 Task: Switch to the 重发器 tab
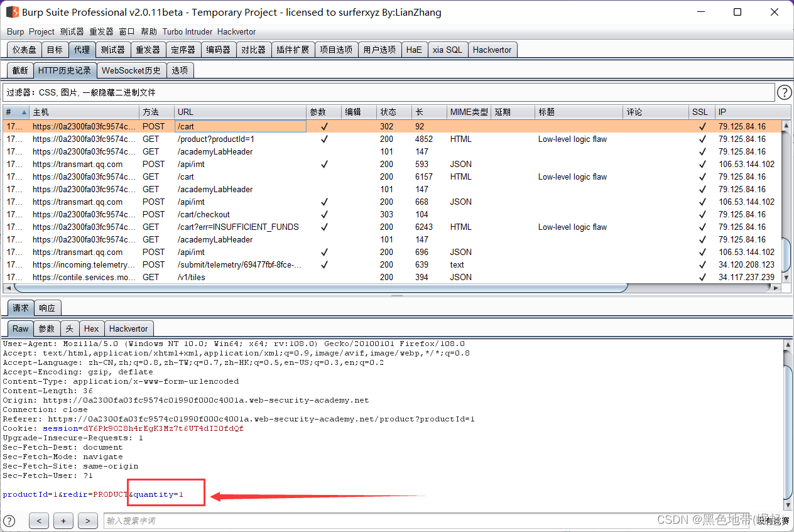click(148, 50)
